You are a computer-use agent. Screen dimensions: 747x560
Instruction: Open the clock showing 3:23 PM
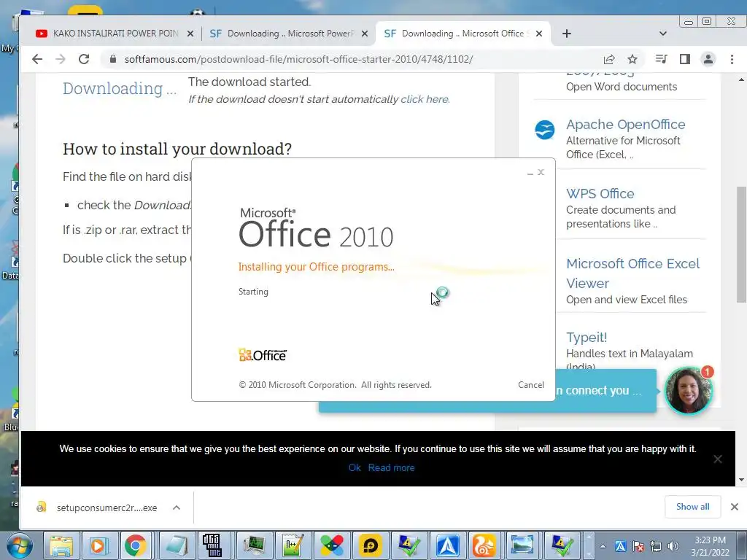click(710, 545)
